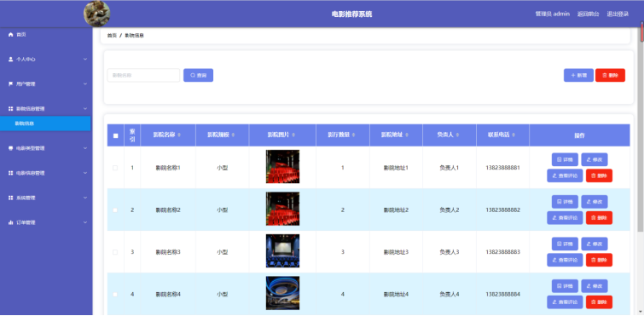Click 退出登录 in the top bar

618,14
